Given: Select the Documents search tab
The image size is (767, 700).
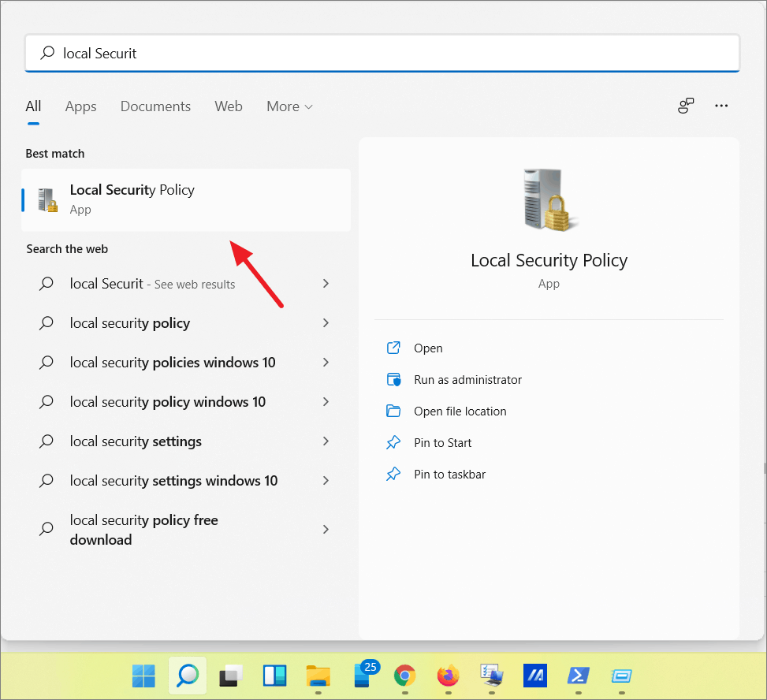Looking at the screenshot, I should 155,106.
